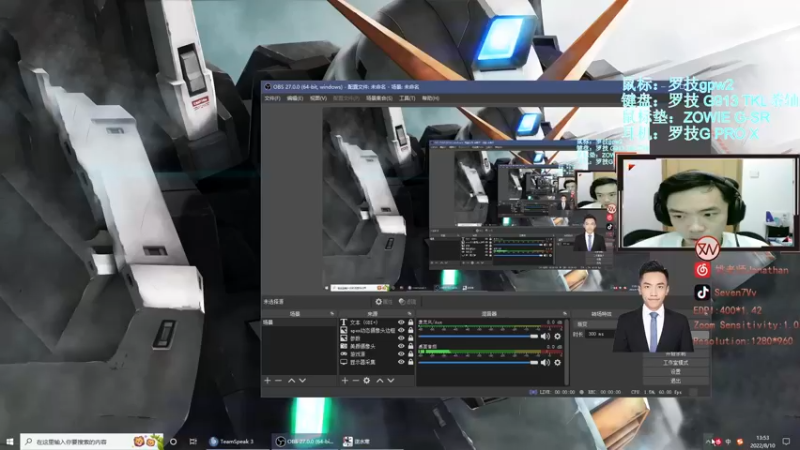Open the scene transition type dropdown

click(594, 324)
